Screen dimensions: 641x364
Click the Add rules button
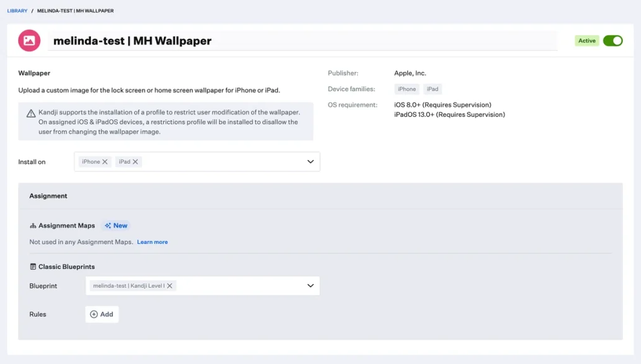(x=102, y=314)
